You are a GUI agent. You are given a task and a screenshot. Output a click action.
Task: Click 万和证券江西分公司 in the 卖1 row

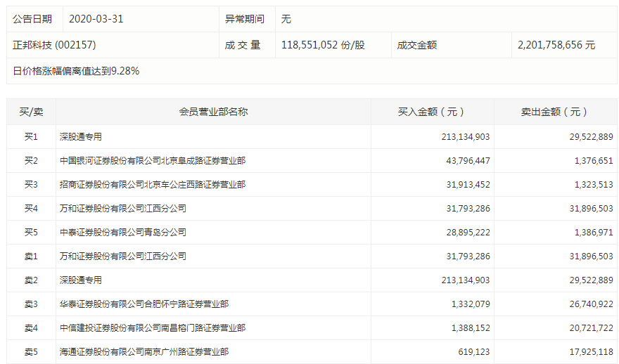coord(123,256)
